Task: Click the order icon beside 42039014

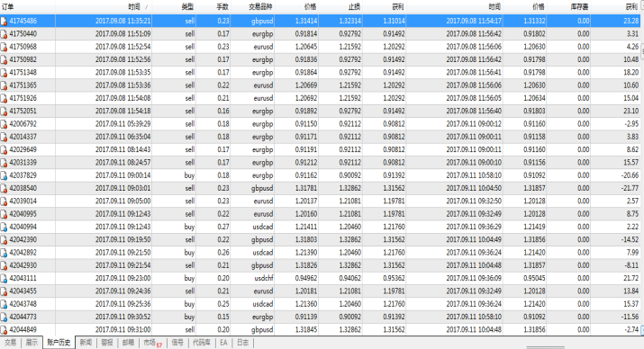Action: pyautogui.click(x=4, y=201)
